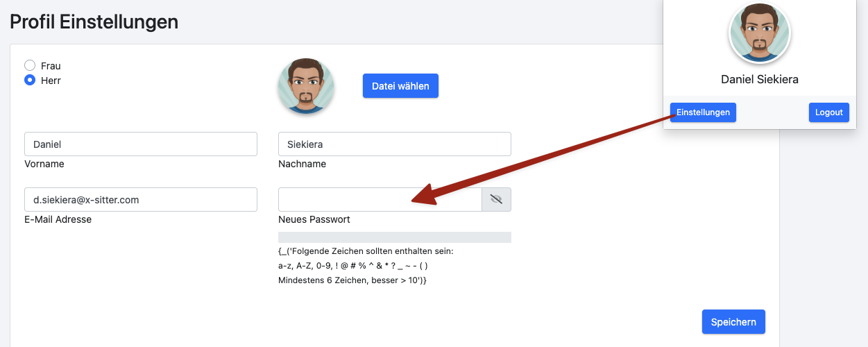This screenshot has height=347, width=868.
Task: Click the profile avatar beside Datei wählen
Action: pos(306,86)
